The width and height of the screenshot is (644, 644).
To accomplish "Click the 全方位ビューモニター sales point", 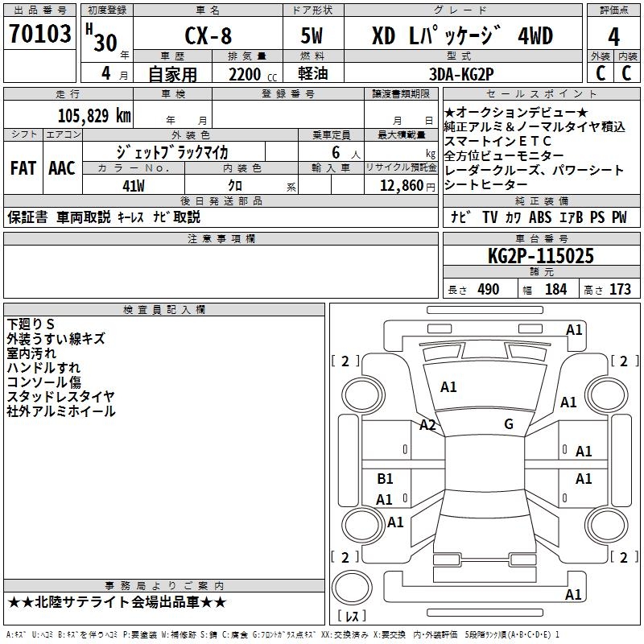I will point(504,155).
